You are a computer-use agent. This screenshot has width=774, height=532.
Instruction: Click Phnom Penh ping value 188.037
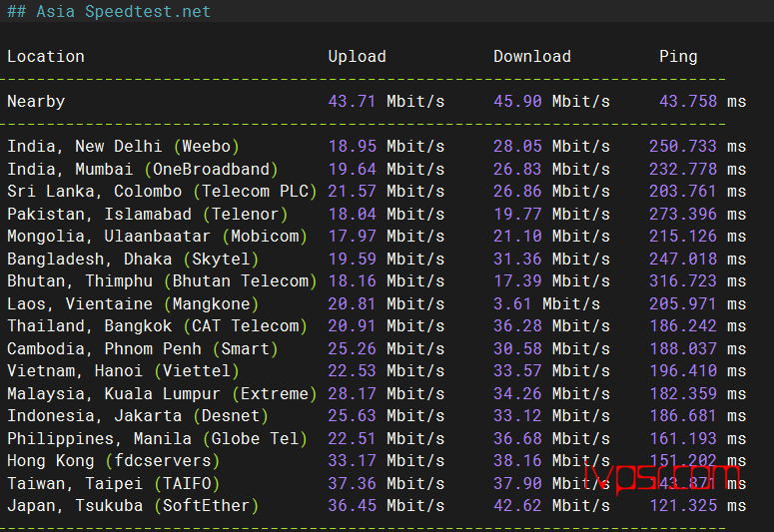683,349
